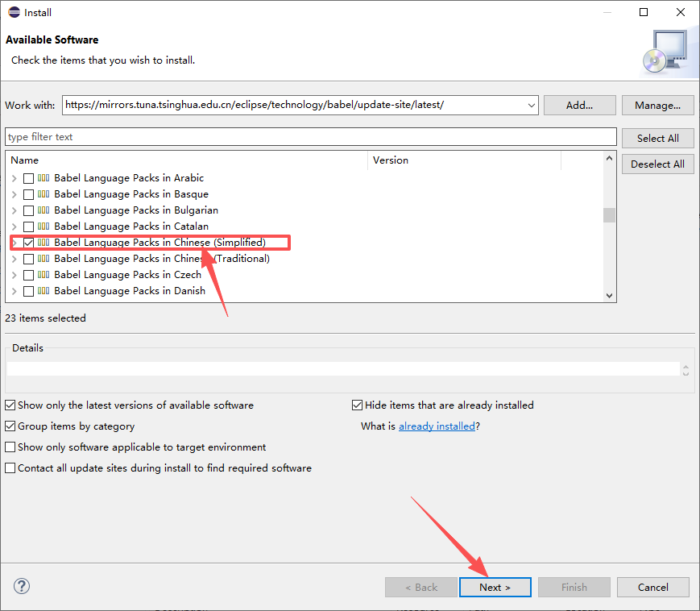Click the Manage... button
The width and height of the screenshot is (700, 611).
click(x=657, y=106)
